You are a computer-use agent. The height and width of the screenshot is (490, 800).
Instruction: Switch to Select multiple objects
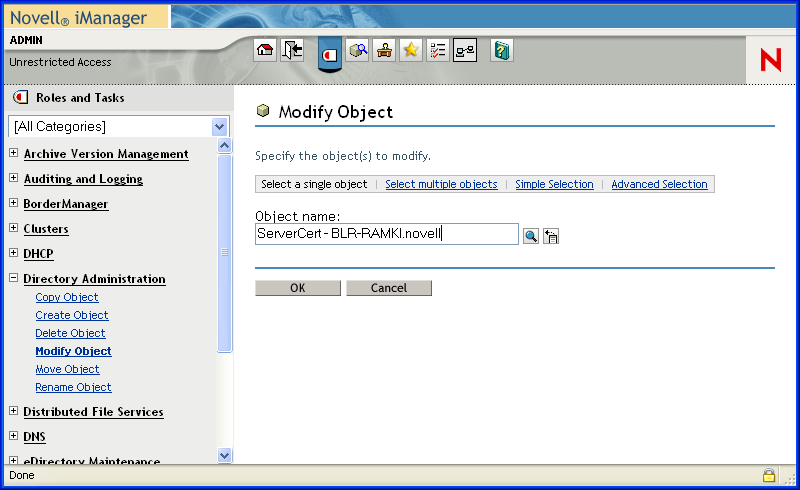pyautogui.click(x=441, y=184)
